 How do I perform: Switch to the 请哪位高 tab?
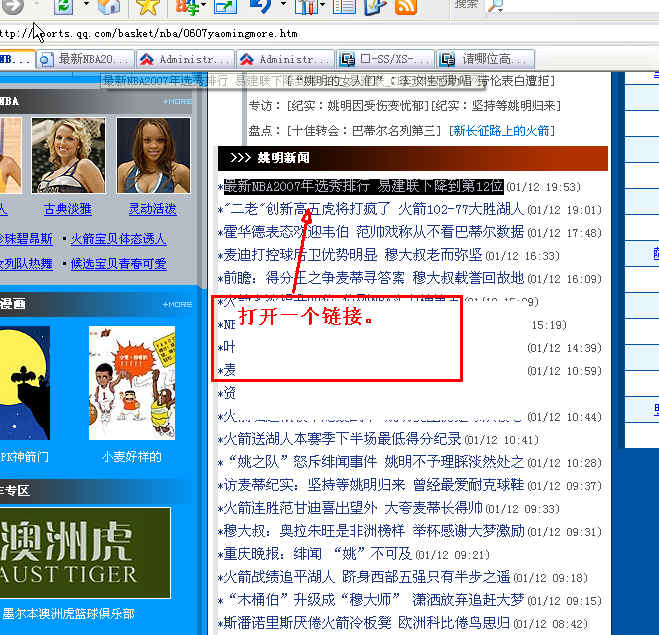click(x=485, y=59)
